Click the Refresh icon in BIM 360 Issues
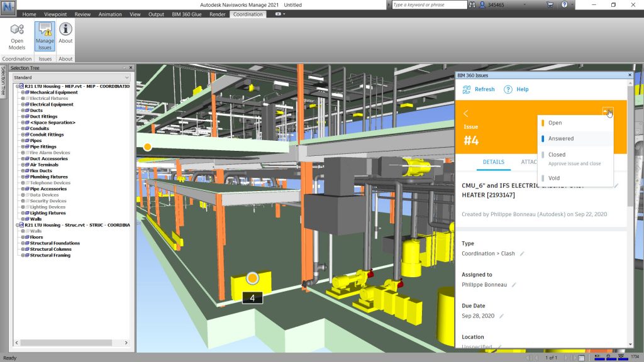Viewport: 644px width, 362px height. [x=467, y=89]
